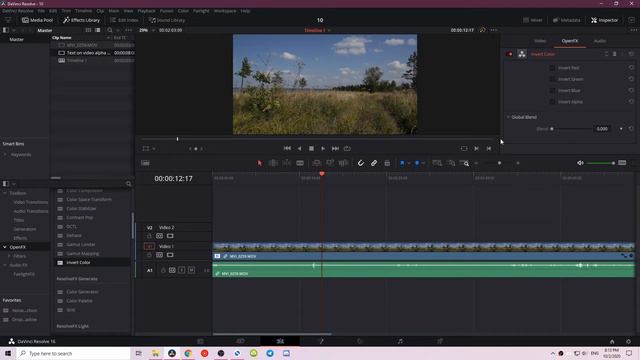Toggle timeline snapping magnet icon
This screenshot has height=360, width=640.
point(361,163)
